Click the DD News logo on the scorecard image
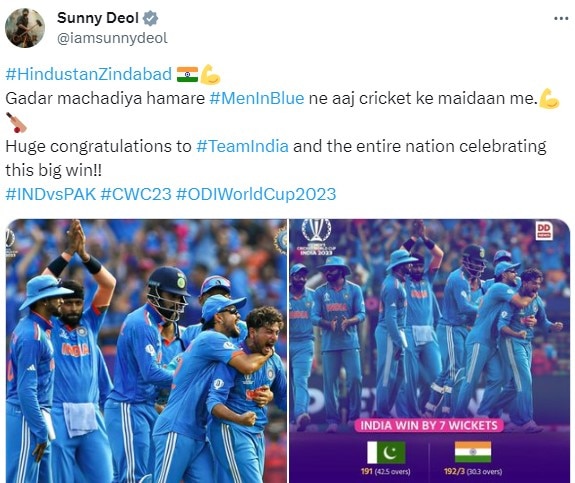The image size is (575, 483). (x=544, y=231)
